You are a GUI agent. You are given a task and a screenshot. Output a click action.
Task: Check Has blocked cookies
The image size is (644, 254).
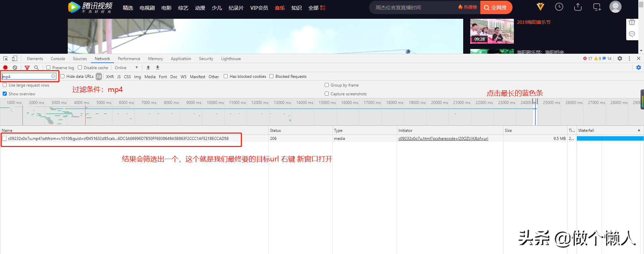click(226, 76)
